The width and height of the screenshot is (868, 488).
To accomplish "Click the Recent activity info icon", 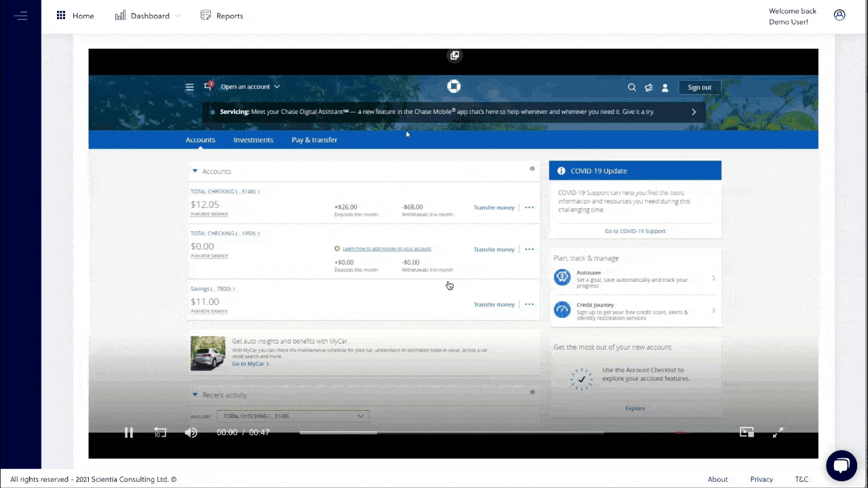I will 532,392.
